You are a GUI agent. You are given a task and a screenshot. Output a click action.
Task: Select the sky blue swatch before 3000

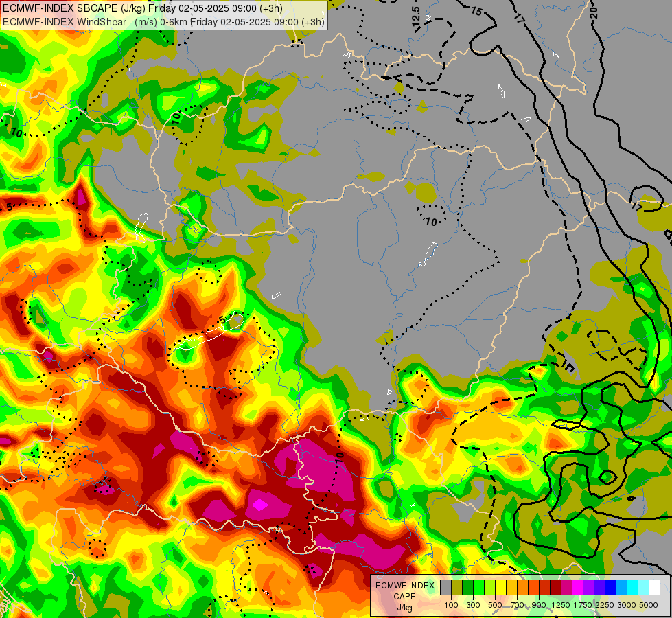622,587
